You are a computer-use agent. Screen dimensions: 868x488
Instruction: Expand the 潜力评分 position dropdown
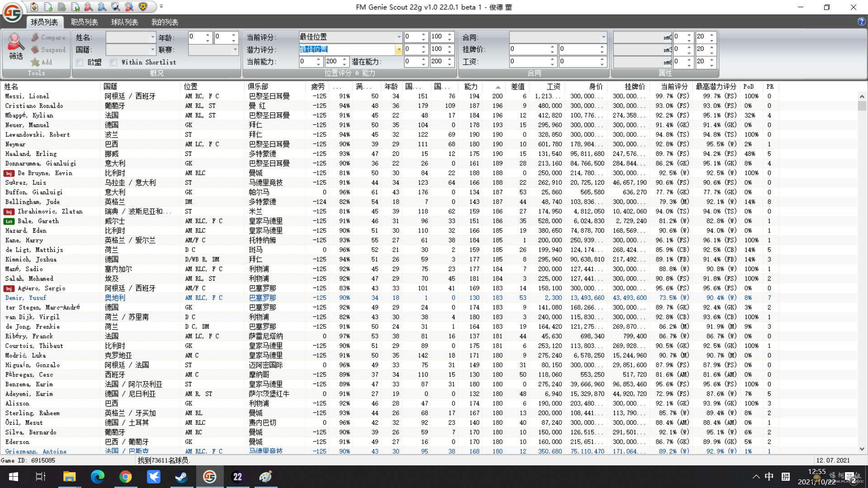[x=399, y=50]
